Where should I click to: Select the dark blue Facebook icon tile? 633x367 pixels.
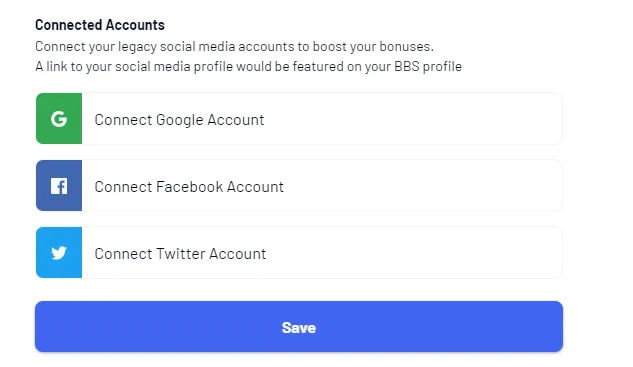(x=59, y=185)
